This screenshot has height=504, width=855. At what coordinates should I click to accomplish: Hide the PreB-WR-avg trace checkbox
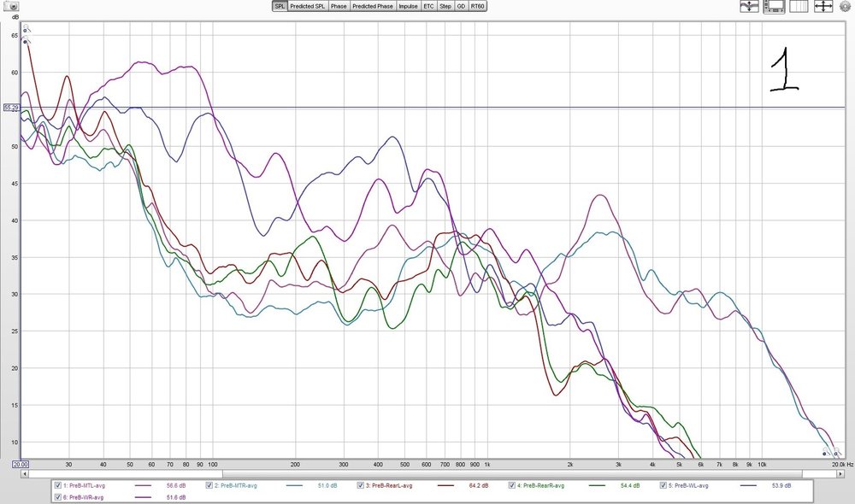[58, 497]
